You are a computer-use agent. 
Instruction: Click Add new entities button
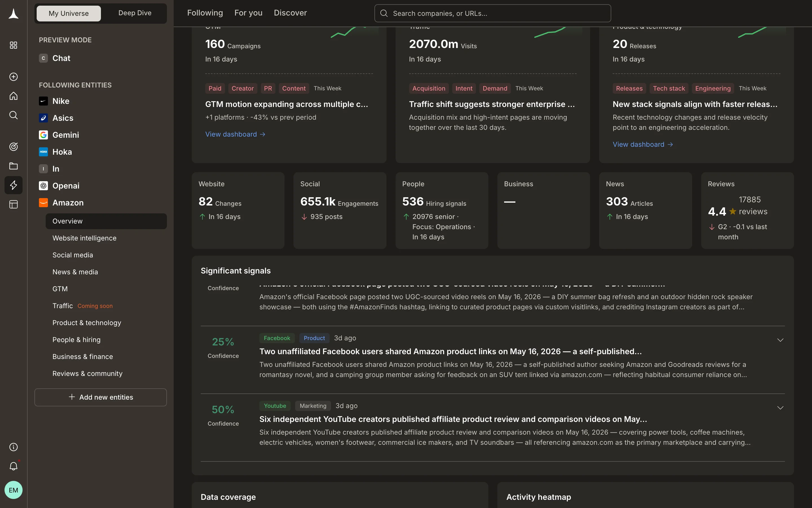coord(101,397)
